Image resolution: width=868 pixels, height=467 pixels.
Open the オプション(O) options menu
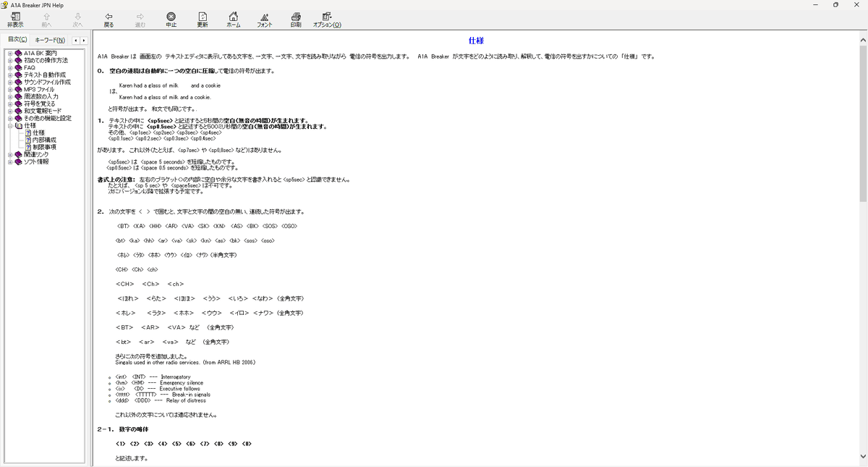coord(327,20)
